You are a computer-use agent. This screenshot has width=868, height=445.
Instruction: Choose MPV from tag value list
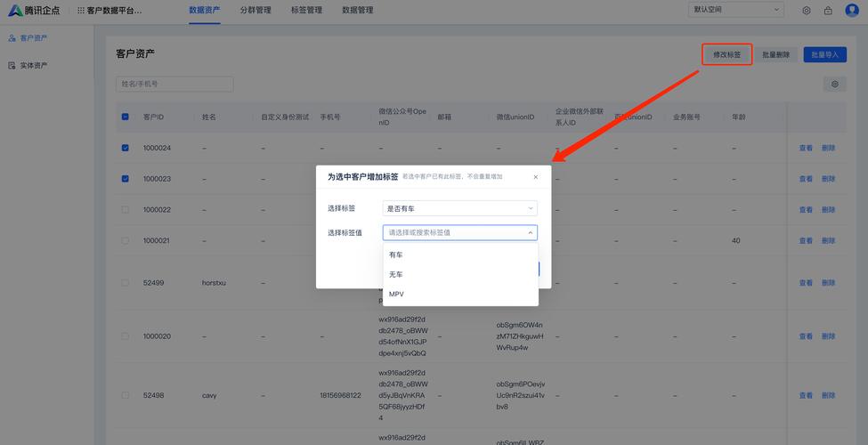460,294
